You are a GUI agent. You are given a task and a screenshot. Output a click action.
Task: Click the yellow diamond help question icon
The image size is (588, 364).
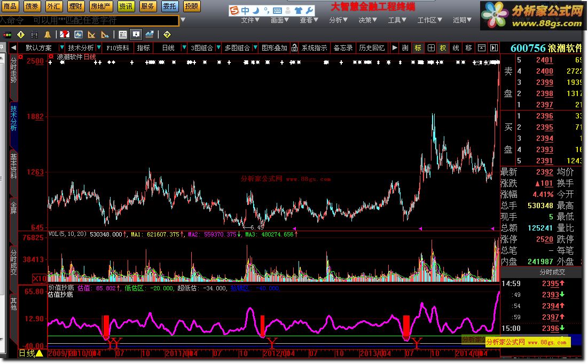167,35
